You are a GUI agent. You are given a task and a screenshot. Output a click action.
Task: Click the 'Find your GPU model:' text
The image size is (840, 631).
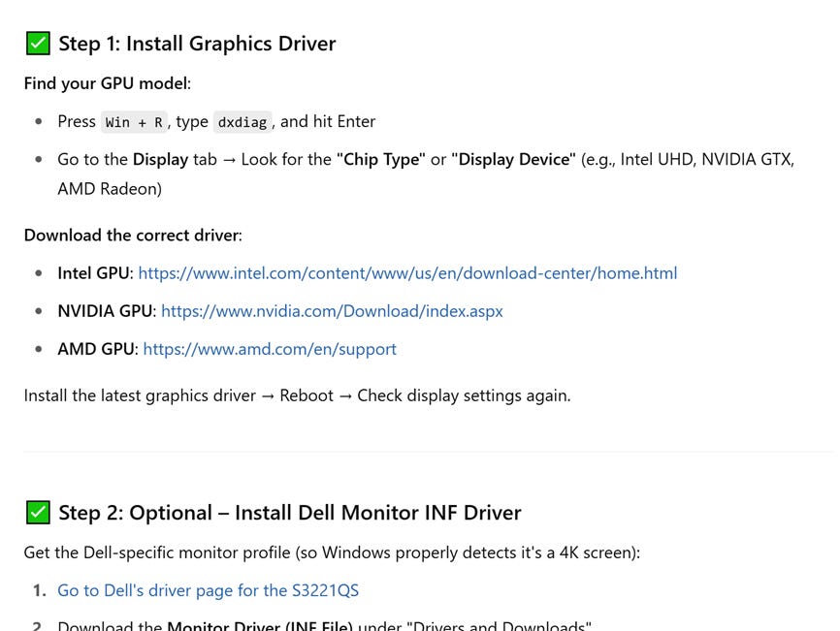tap(108, 83)
